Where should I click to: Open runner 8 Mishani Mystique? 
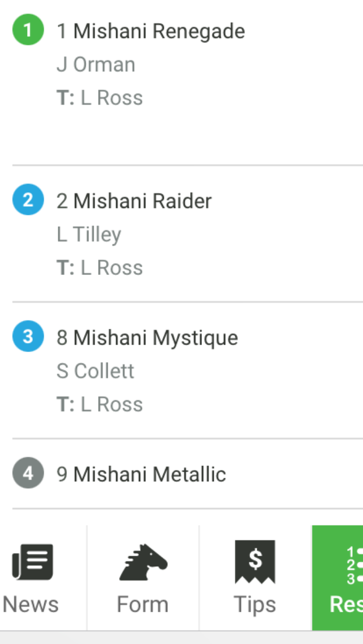click(147, 338)
